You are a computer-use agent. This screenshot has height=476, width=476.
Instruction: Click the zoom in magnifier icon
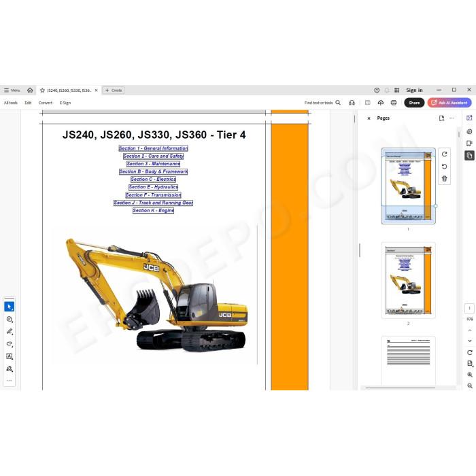click(x=470, y=375)
